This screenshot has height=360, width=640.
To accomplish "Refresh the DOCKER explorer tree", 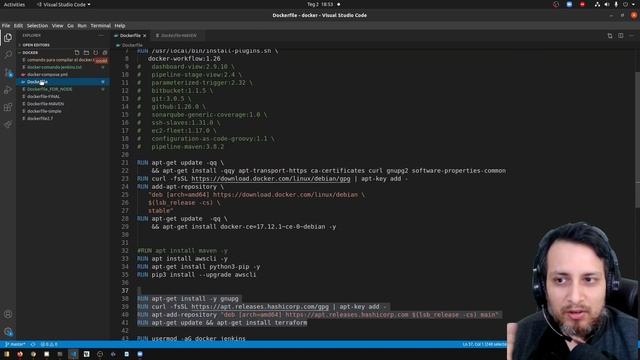I will 96,53.
